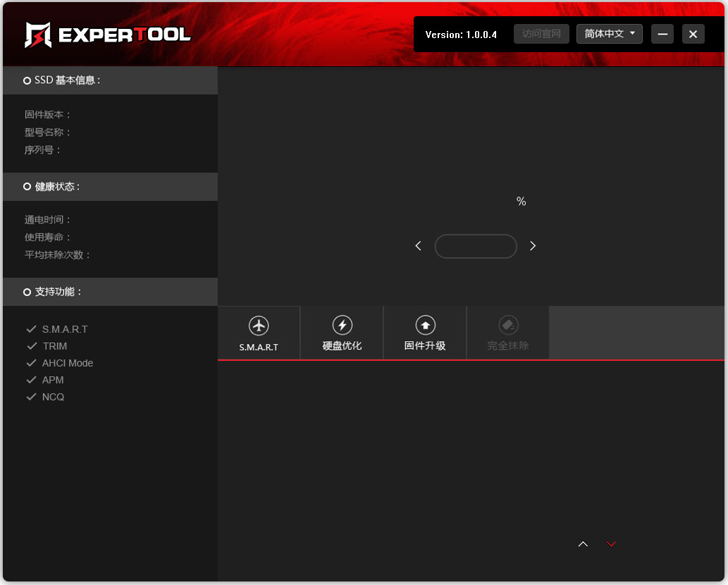The width and height of the screenshot is (728, 585).
Task: Click the 访问官网 button
Action: click(x=541, y=33)
